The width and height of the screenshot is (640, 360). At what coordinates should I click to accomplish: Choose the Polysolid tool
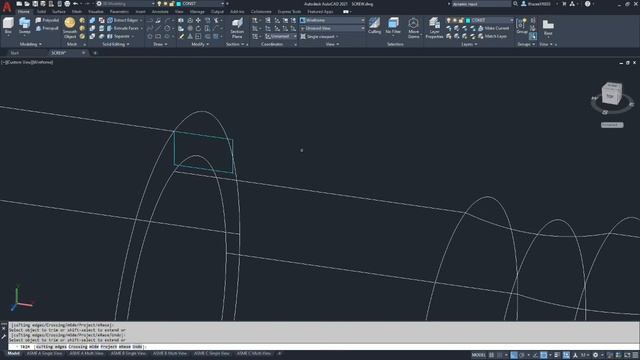pyautogui.click(x=47, y=20)
